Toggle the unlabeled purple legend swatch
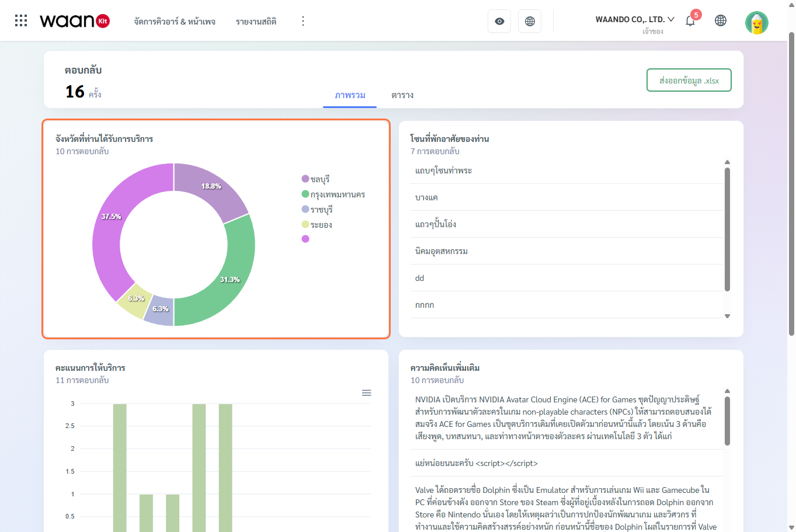Image resolution: width=796 pixels, height=532 pixels. 305,239
